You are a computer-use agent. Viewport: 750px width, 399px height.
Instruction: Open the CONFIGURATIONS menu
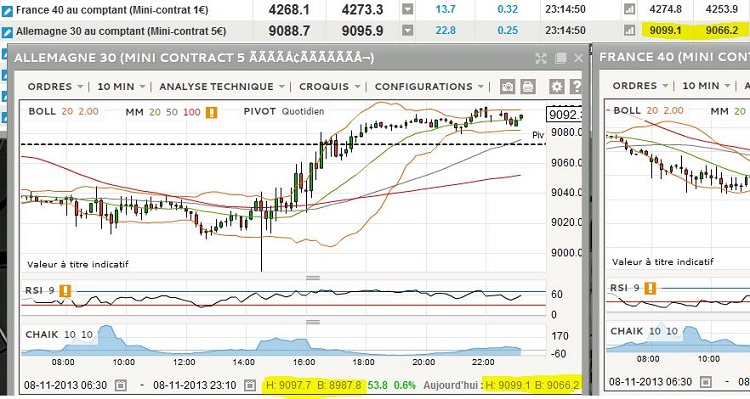430,87
